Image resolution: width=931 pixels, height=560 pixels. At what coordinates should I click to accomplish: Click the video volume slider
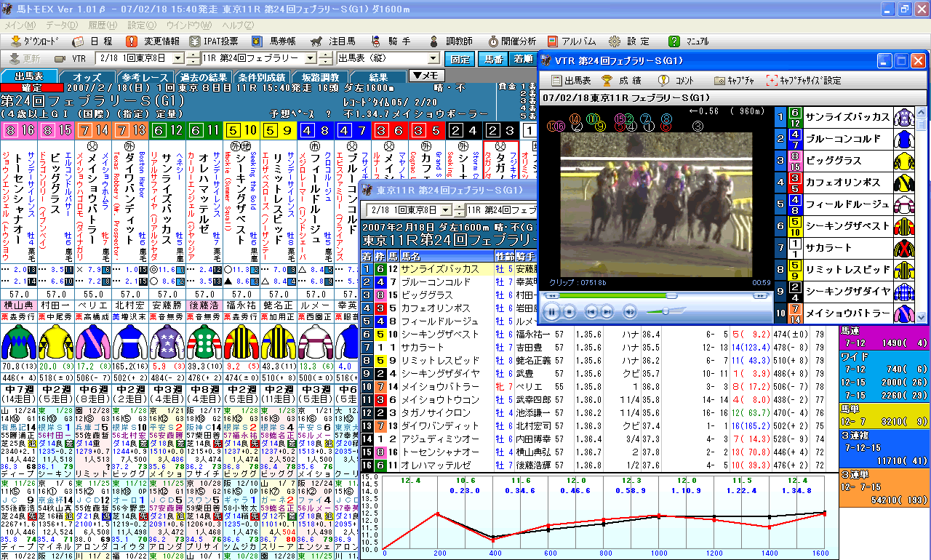tap(666, 312)
